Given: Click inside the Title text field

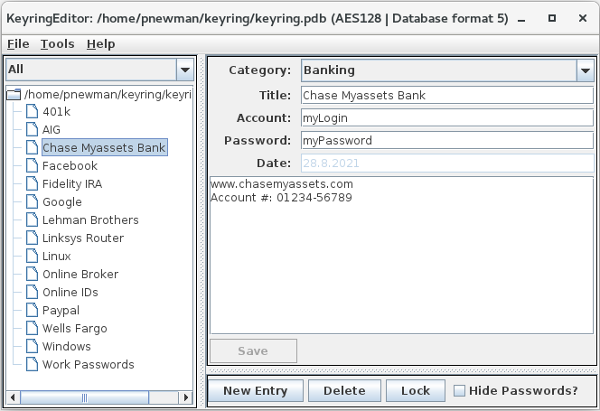Looking at the screenshot, I should [x=445, y=96].
